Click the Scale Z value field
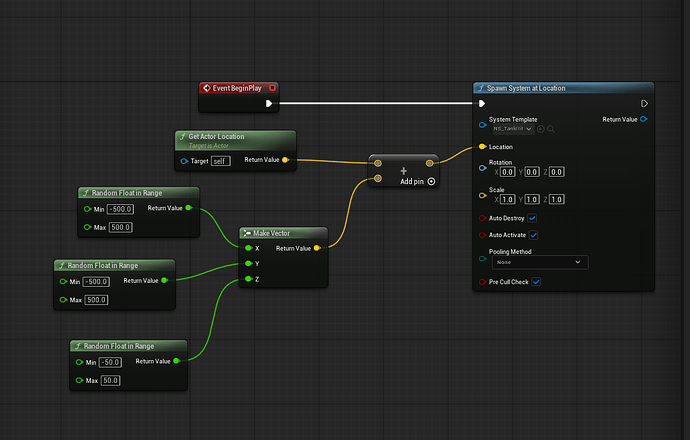The height and width of the screenshot is (440, 690). (x=557, y=199)
